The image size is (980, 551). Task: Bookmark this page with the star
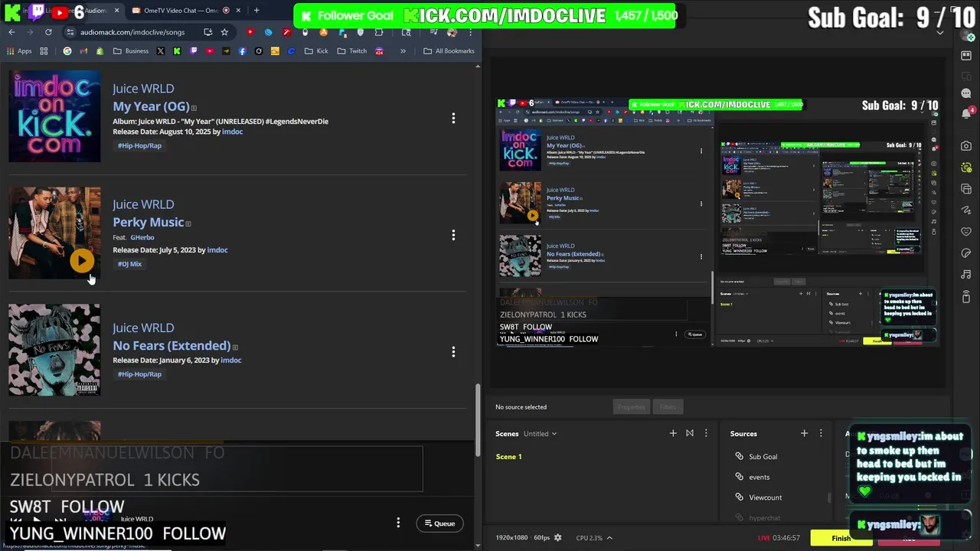(x=224, y=32)
